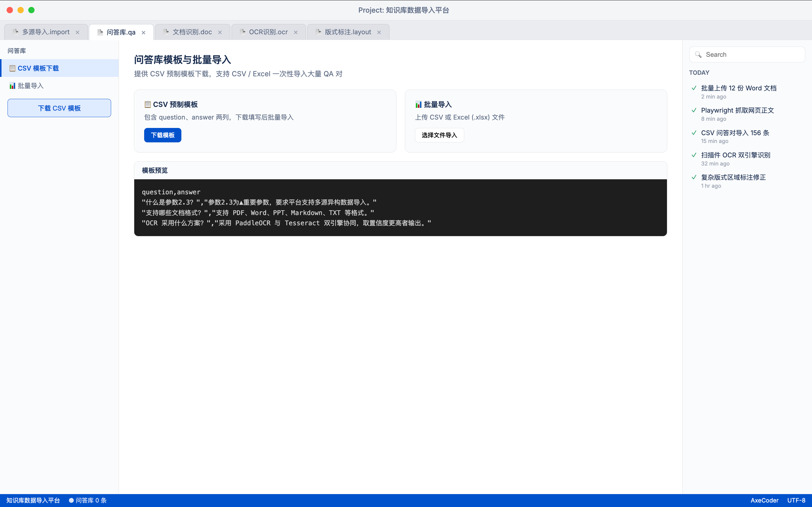Open the 多源导入.import tab
Screen dimensions: 812x507
click(46, 32)
